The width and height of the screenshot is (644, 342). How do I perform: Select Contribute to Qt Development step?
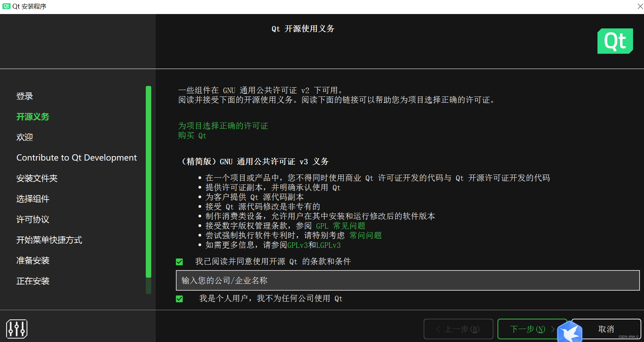[x=77, y=158]
